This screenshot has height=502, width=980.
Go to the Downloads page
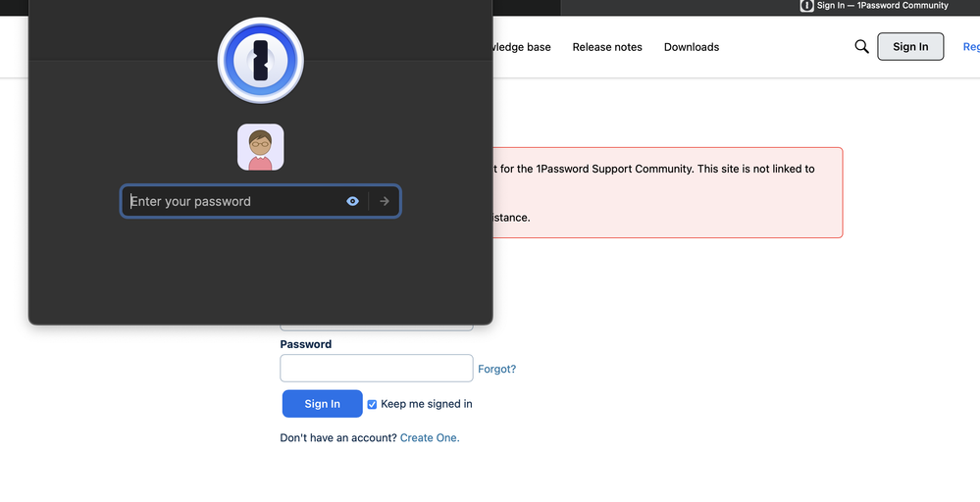(692, 47)
